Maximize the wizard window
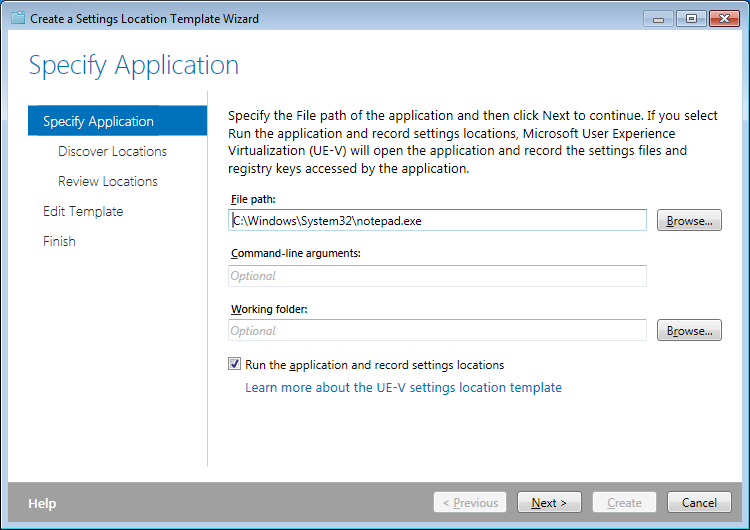Image resolution: width=750 pixels, height=530 pixels. pyautogui.click(x=690, y=18)
